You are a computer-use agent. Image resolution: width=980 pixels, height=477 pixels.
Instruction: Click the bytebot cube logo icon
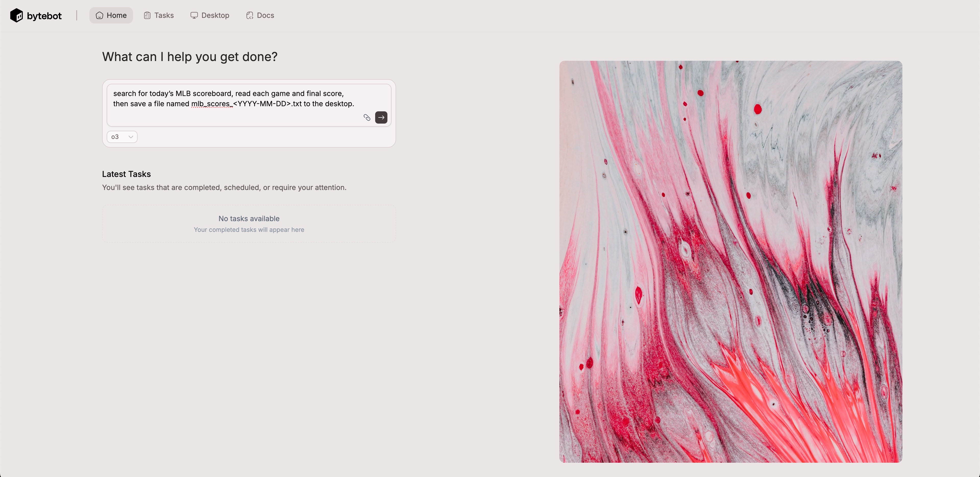click(x=16, y=16)
